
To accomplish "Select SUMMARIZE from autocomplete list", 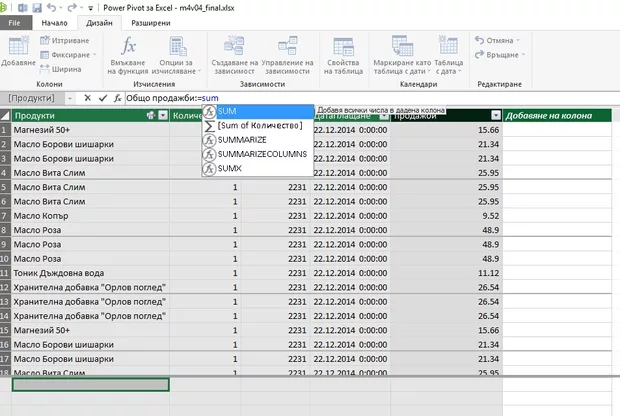I will (244, 140).
